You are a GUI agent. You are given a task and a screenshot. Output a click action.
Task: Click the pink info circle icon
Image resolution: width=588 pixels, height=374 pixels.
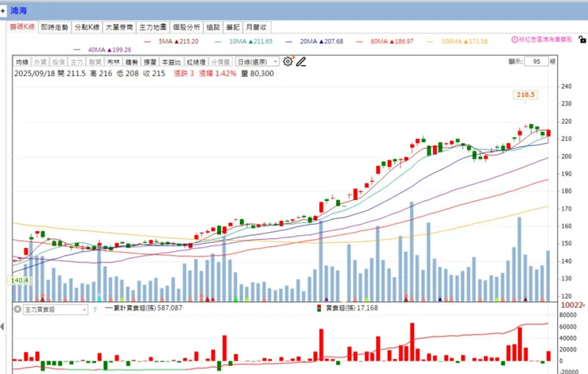point(515,40)
